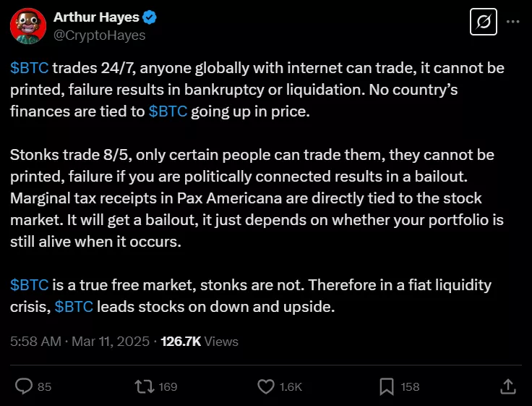
Task: Click the $BTC cashtag before "leads stocks"
Action: point(74,306)
